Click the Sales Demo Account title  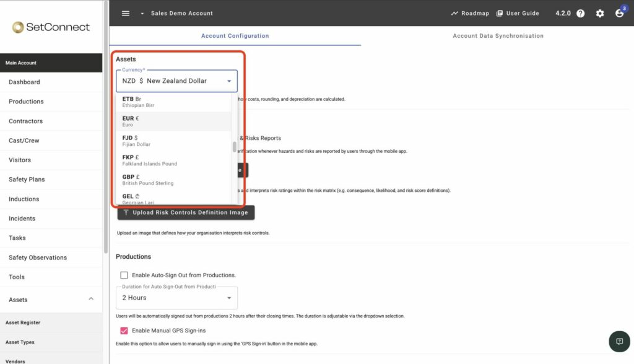coord(182,14)
